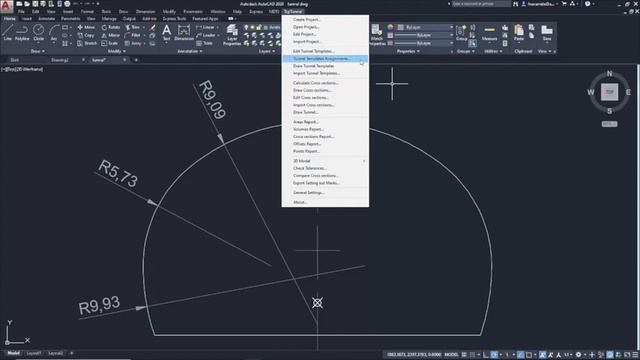Select the Line tool

[x=7, y=33]
